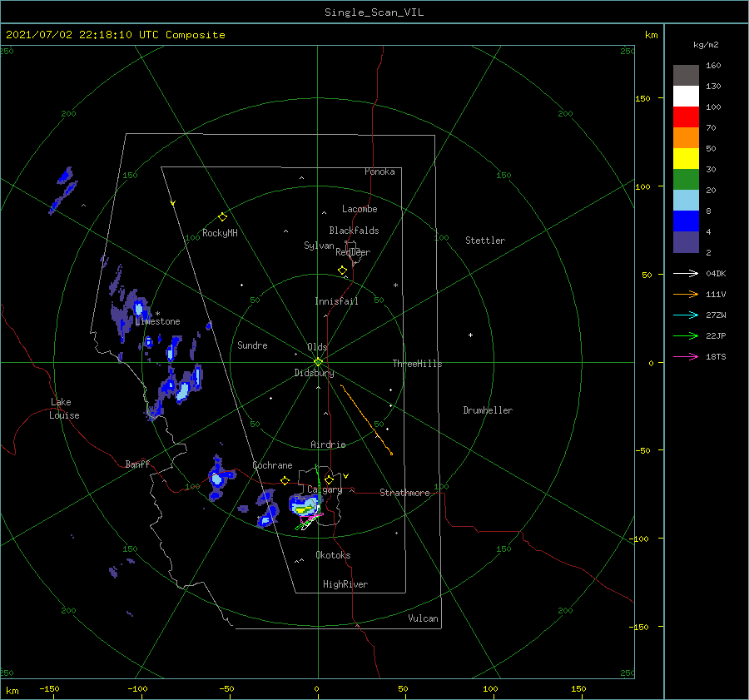The width and height of the screenshot is (749, 700).
Task: Click the legend value 160
Action: (x=713, y=66)
